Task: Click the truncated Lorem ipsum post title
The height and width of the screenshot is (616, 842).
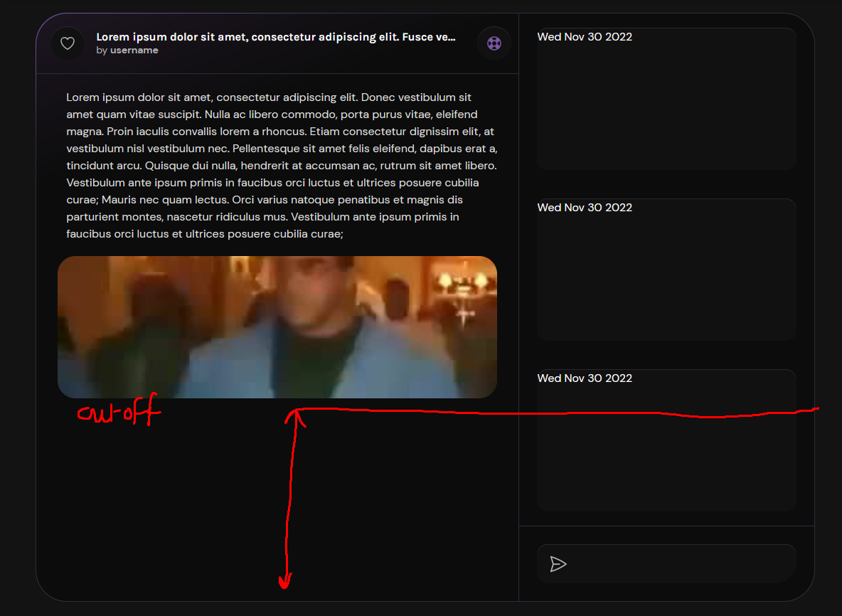Action: coord(276,36)
